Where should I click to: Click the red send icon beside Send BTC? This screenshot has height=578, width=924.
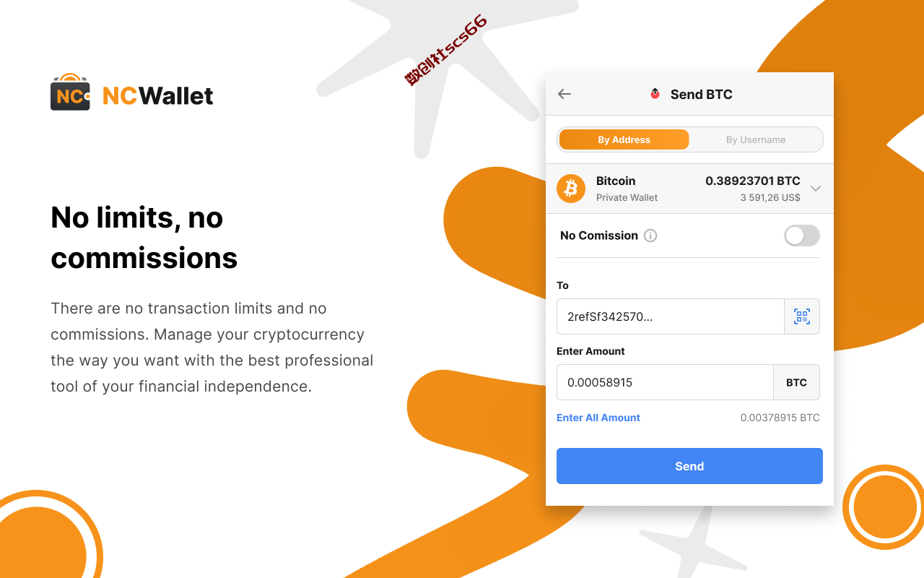click(655, 94)
